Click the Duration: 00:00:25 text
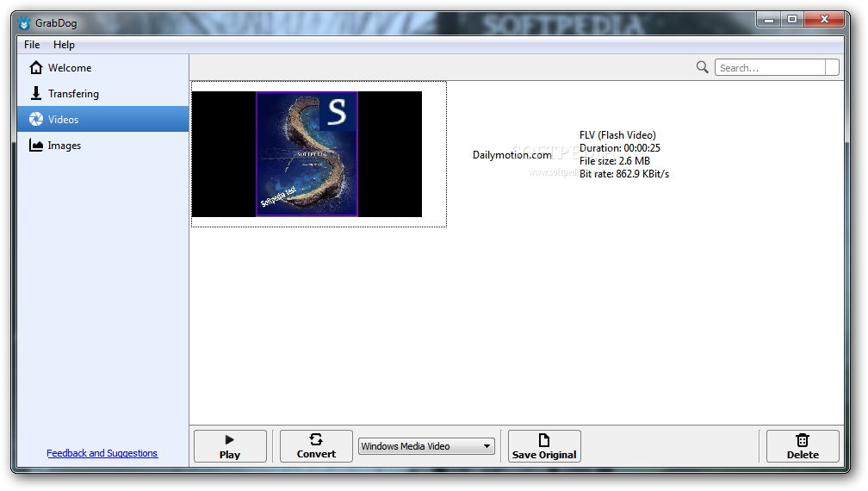 pyautogui.click(x=619, y=148)
